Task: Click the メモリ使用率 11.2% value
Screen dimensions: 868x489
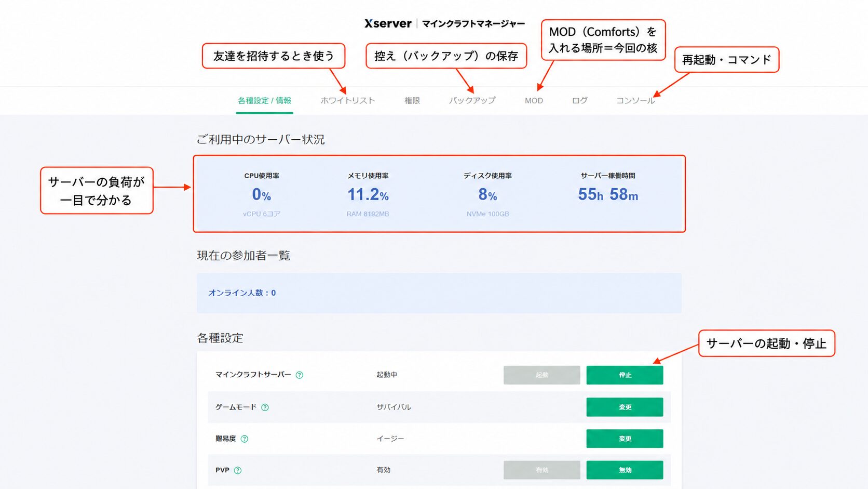Action: coord(368,194)
